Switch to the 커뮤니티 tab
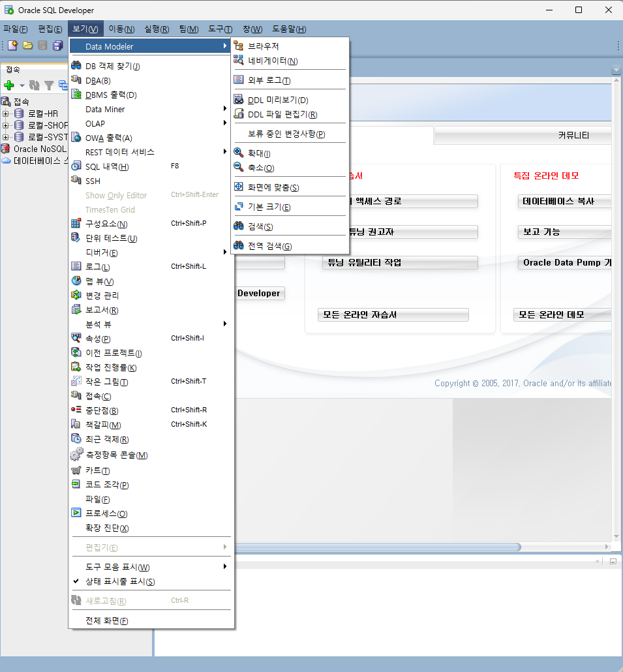This screenshot has width=623, height=672. pyautogui.click(x=524, y=136)
